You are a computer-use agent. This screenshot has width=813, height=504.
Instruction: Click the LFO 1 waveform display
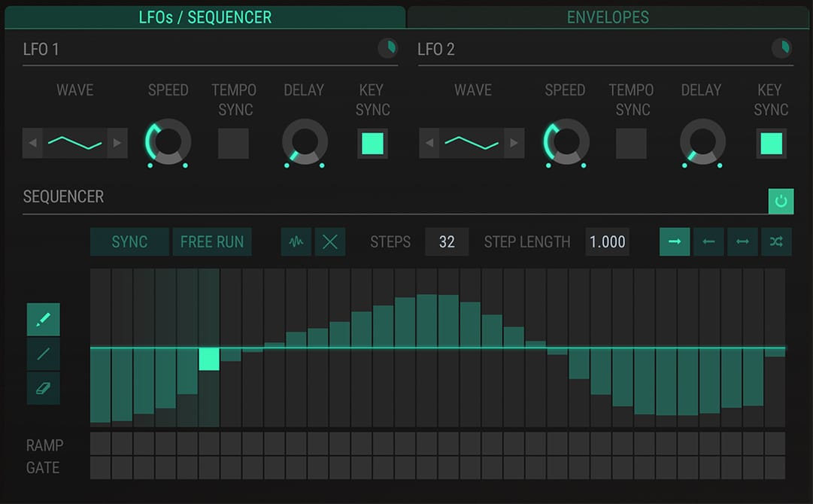tap(74, 143)
